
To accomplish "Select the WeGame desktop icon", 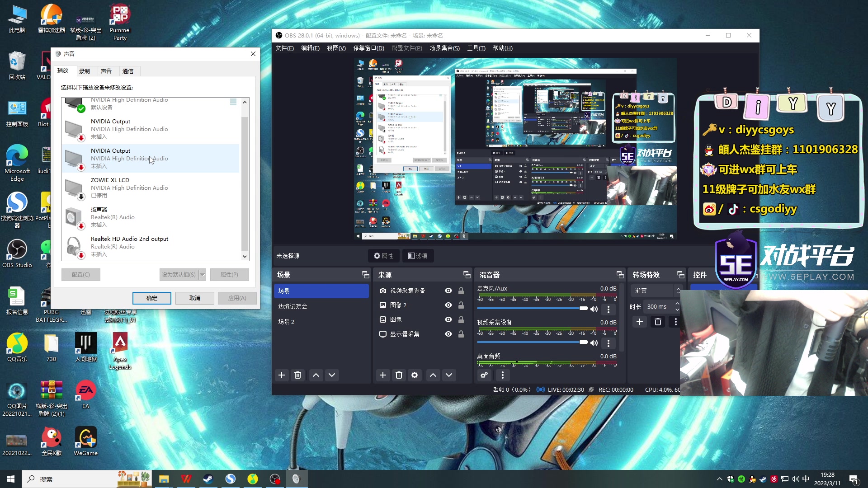I will click(85, 441).
